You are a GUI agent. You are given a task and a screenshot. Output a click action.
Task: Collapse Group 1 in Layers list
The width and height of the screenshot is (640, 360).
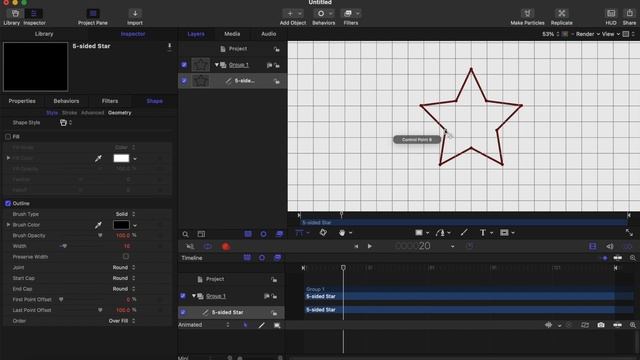tap(216, 64)
